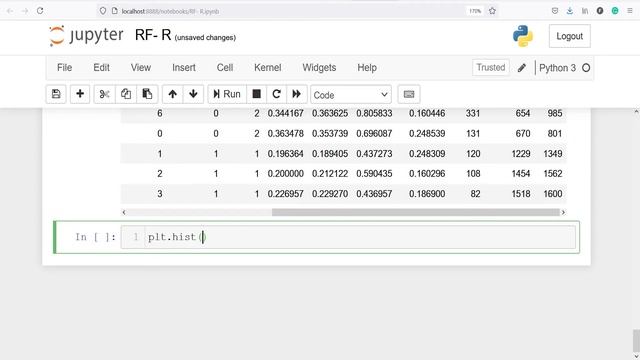The height and width of the screenshot is (360, 640).
Task: Insert a cell below with the plus icon
Action: [80, 94]
